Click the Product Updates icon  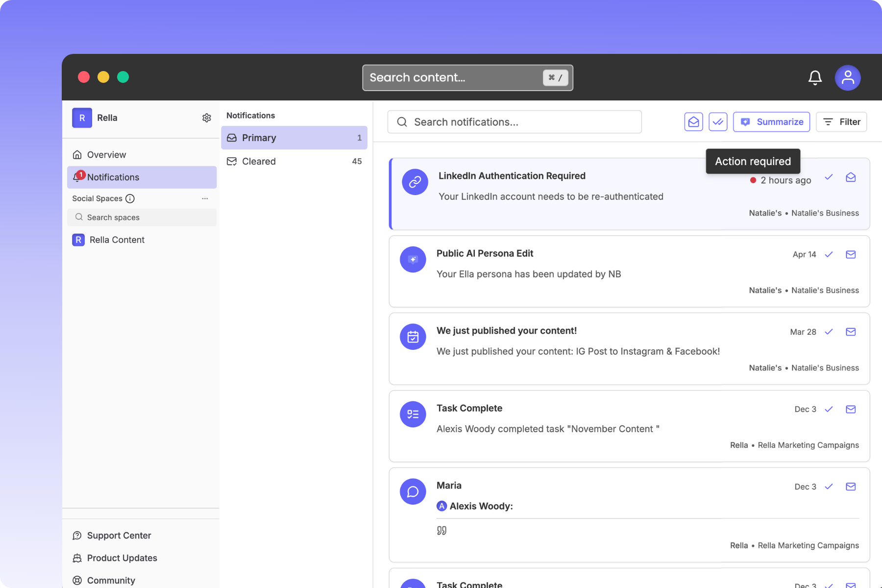77,558
